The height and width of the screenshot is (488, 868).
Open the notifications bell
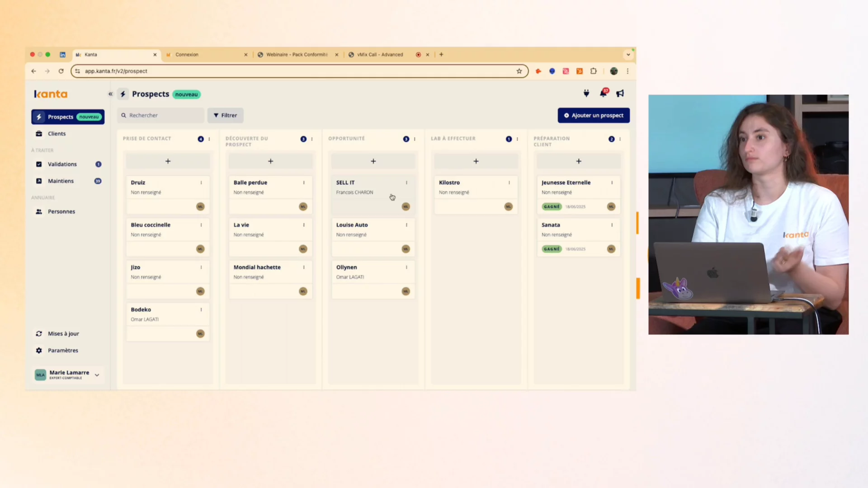[x=604, y=93]
